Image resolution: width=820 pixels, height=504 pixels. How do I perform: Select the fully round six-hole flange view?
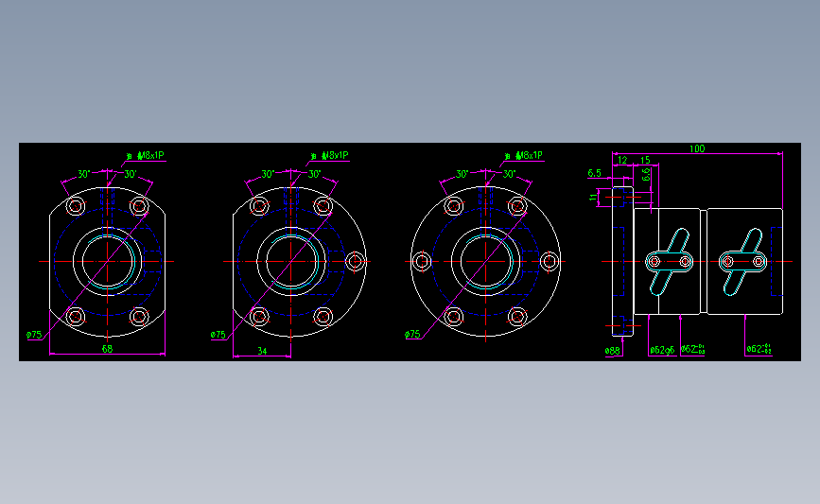pos(486,261)
